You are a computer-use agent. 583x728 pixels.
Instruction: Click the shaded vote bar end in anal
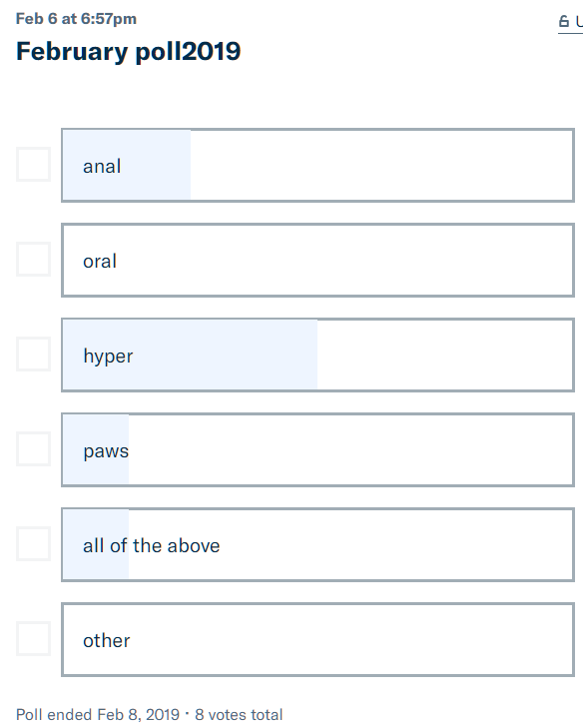tap(187, 166)
